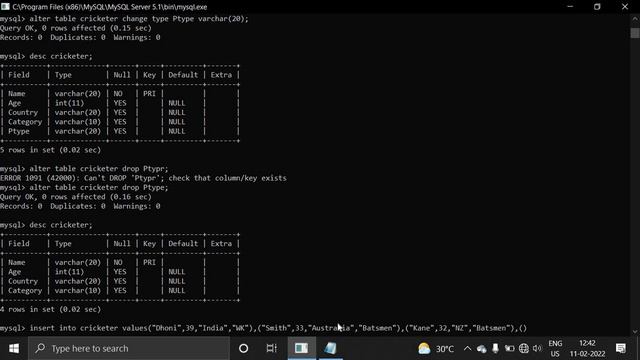Click the vertical scrollbar thumb
Image resolution: width=640 pixels, height=360 pixels.
[x=635, y=33]
